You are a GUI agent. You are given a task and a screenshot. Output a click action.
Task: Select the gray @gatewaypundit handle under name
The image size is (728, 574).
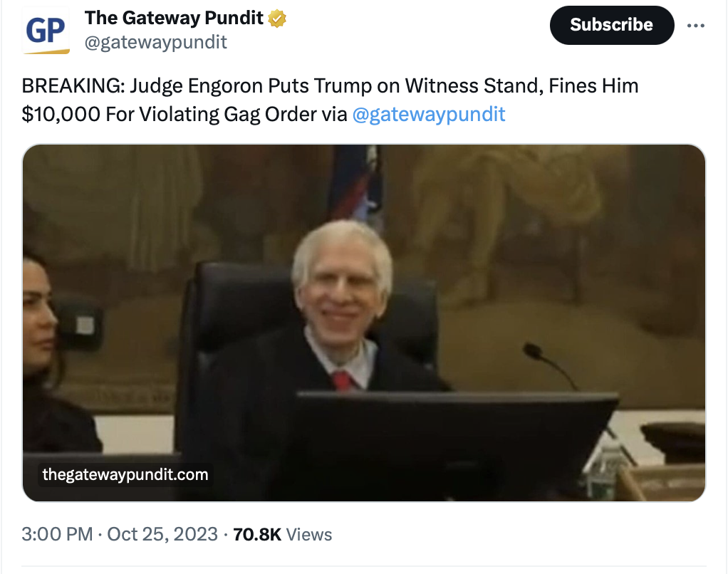(x=155, y=42)
